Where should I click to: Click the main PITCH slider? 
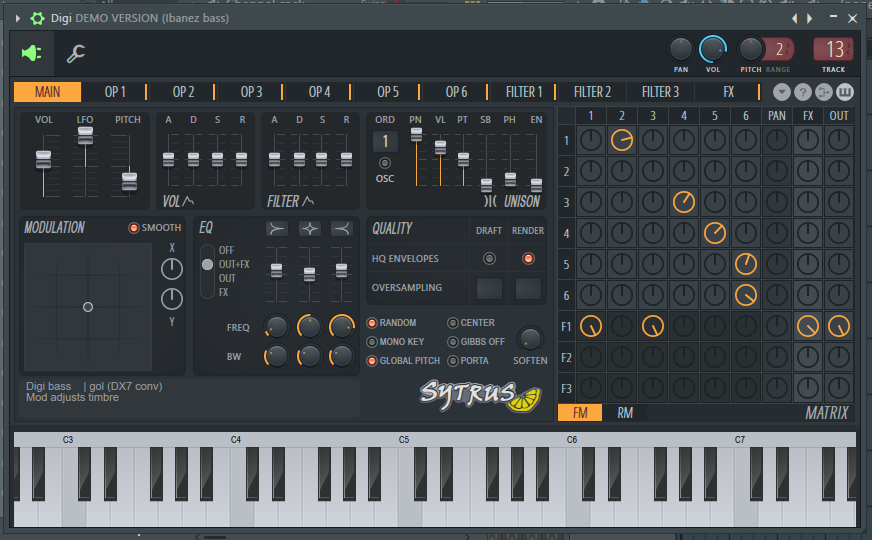(129, 181)
